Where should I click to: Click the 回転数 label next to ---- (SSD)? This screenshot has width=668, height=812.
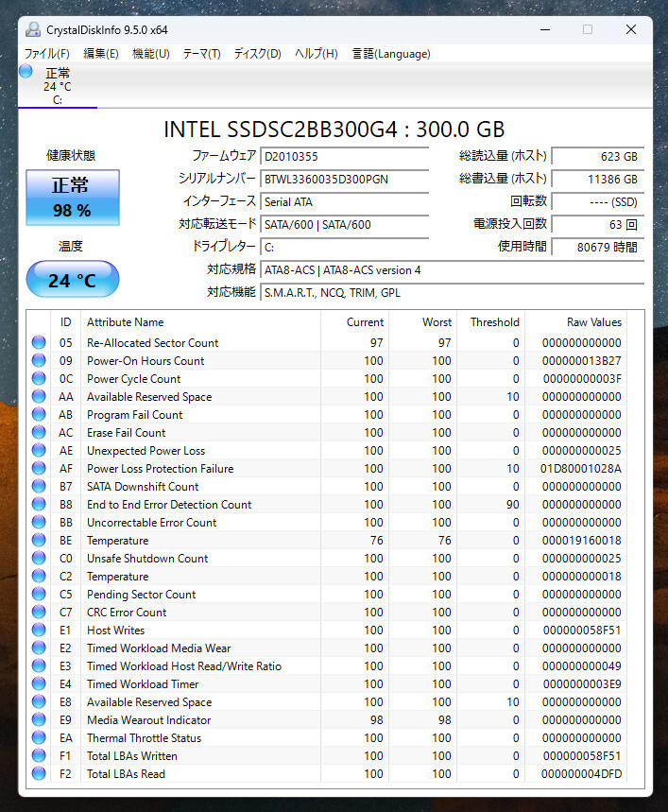[528, 201]
